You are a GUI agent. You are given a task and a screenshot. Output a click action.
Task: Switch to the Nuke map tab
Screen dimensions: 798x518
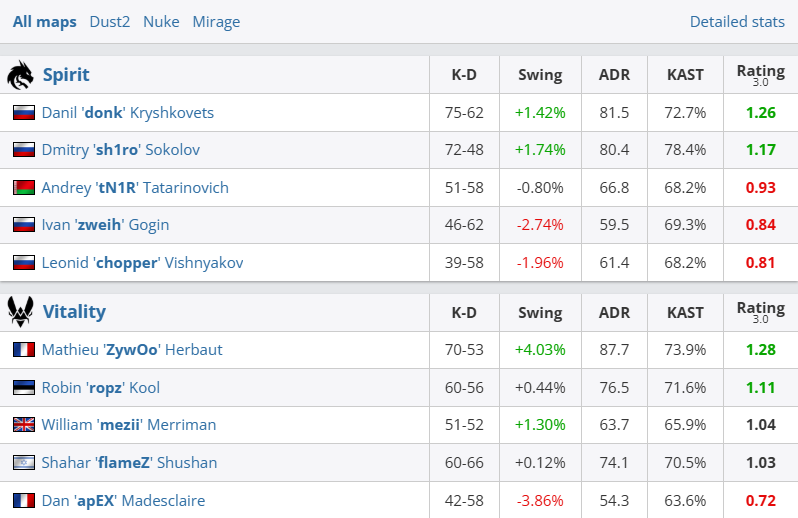(x=161, y=21)
